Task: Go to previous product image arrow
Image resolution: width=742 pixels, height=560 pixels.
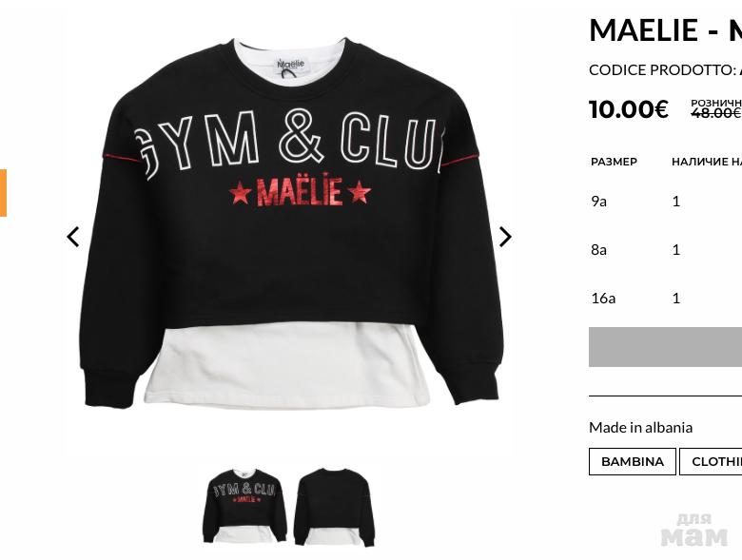Action: coord(73,237)
